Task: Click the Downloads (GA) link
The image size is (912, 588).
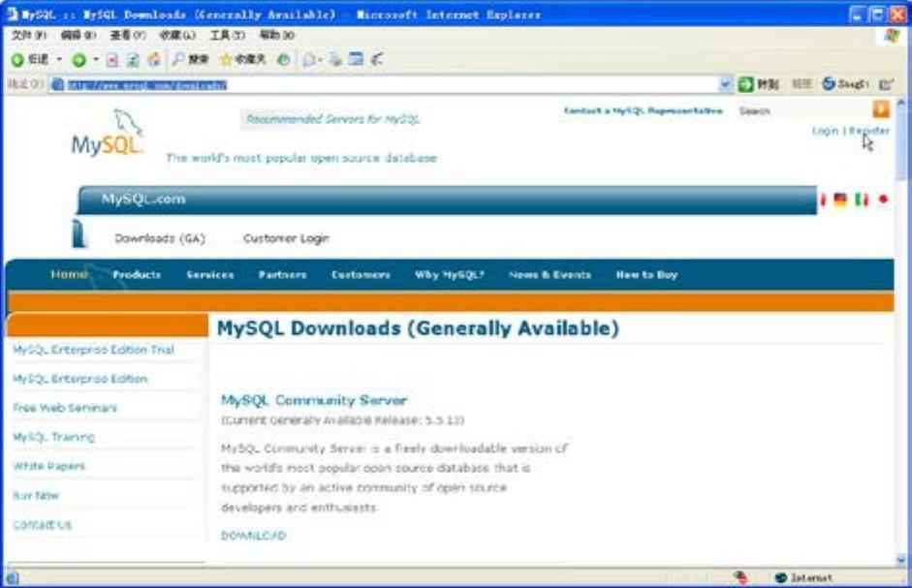Action: (160, 238)
